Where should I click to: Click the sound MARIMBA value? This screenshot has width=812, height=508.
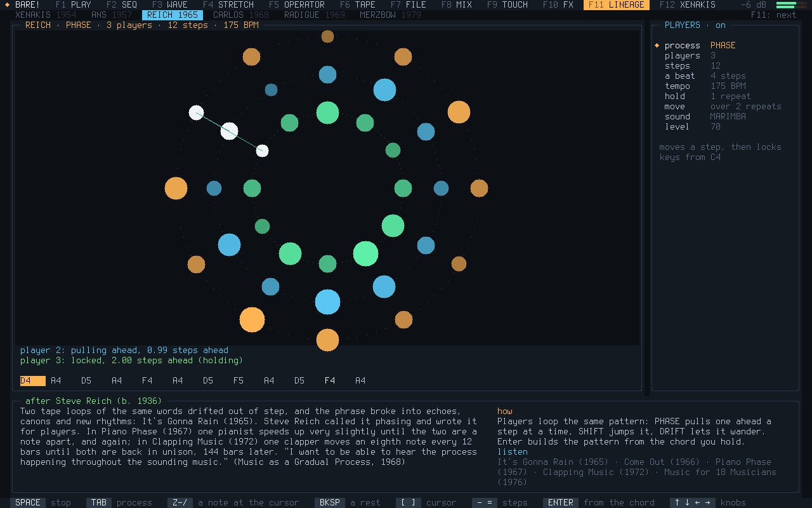point(728,117)
